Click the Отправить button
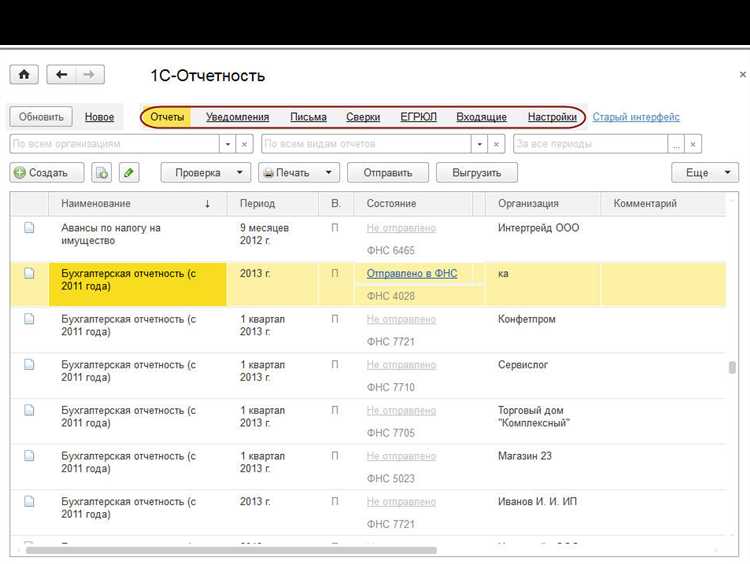This screenshot has height=564, width=750. coord(388,173)
